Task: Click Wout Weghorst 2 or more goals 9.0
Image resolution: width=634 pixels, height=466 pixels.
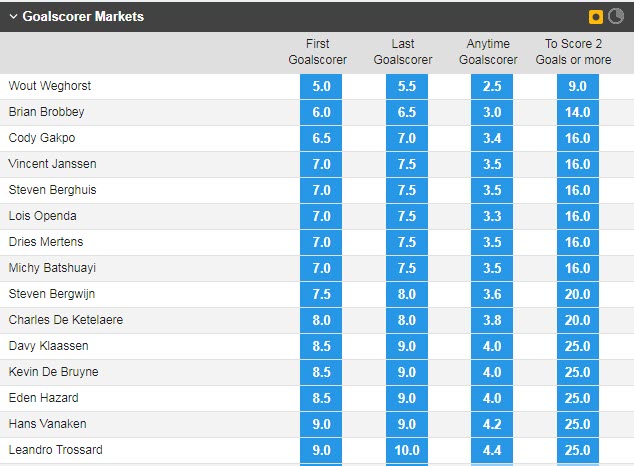Action: pyautogui.click(x=578, y=87)
